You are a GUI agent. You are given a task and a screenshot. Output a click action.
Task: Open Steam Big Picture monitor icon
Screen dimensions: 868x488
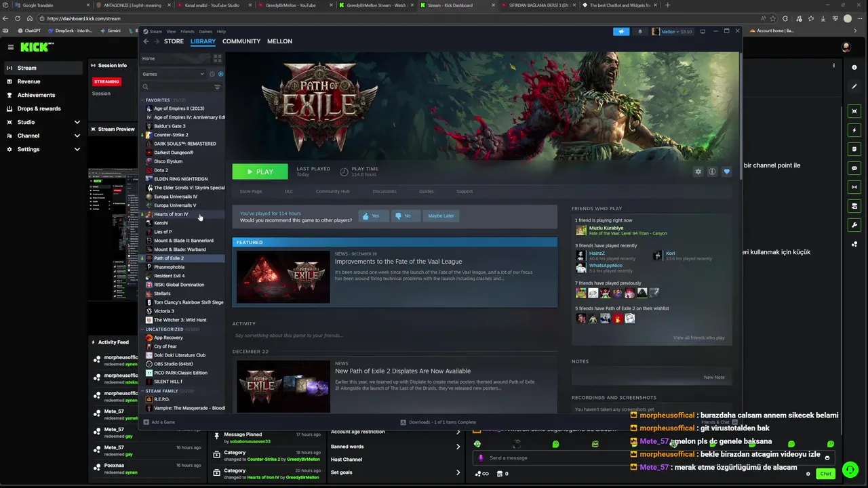[703, 31]
